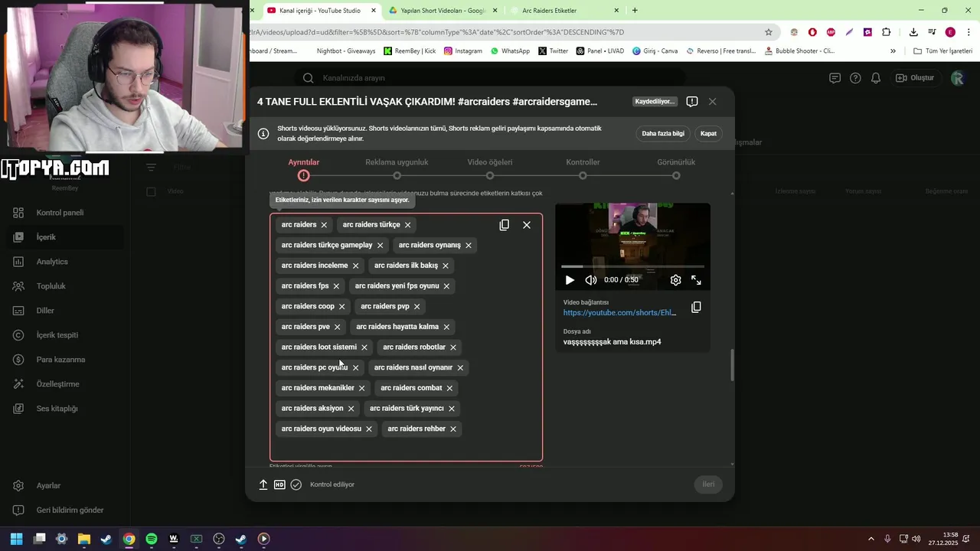This screenshot has height=551, width=980.
Task: Open 'Özelleştirme' in the sidebar
Action: click(x=64, y=384)
